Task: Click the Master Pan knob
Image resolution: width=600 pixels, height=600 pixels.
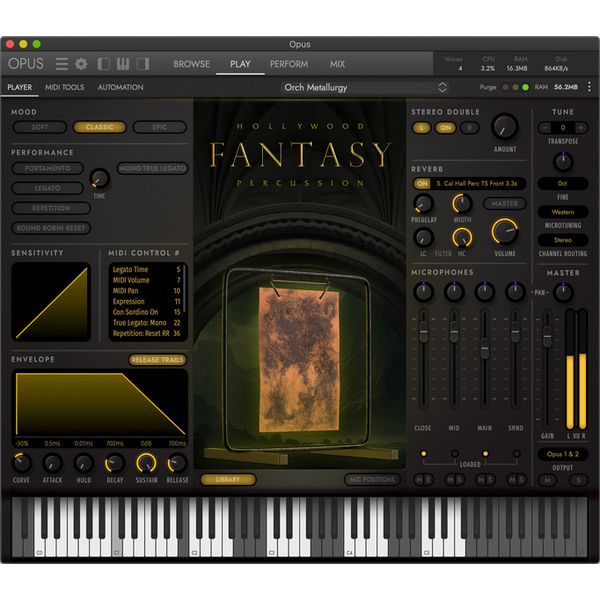Action: coord(563,292)
